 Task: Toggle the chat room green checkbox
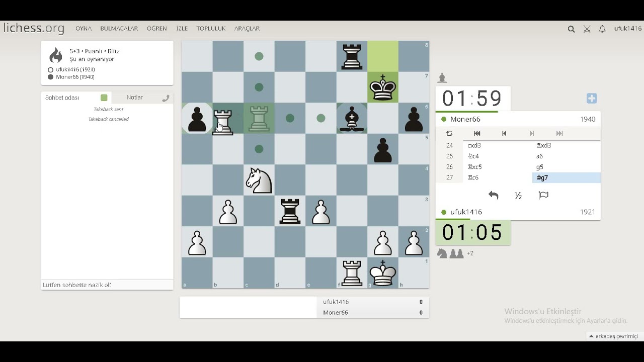coord(104,98)
